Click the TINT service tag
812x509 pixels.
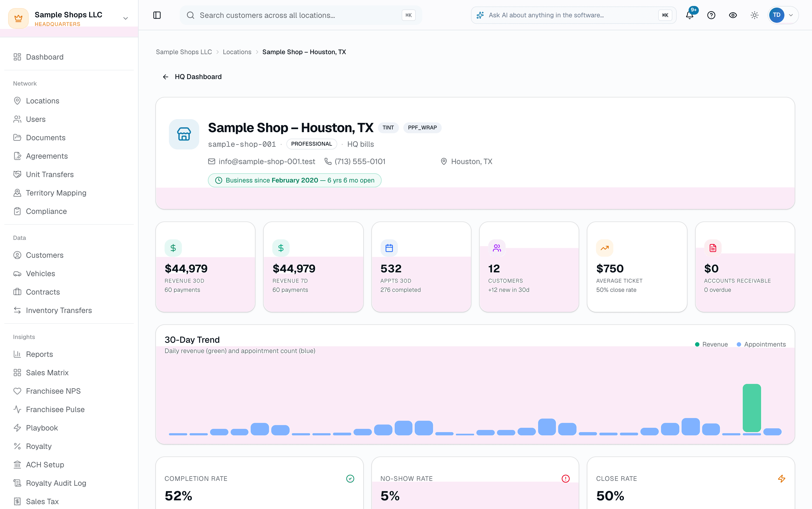[388, 128]
